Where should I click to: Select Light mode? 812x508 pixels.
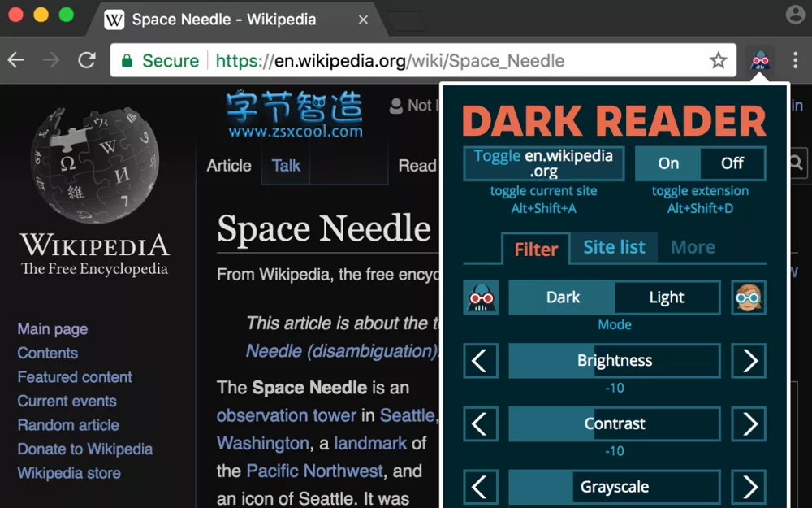click(x=667, y=297)
